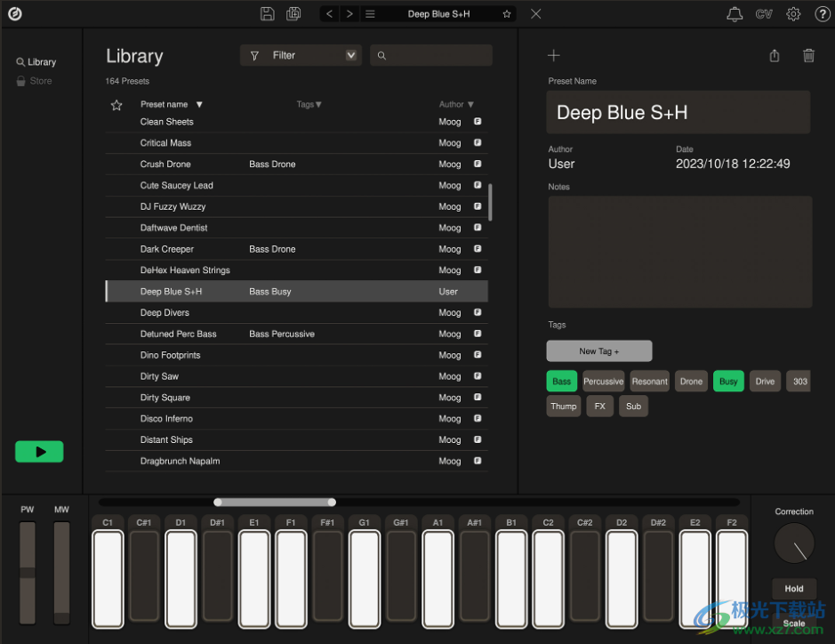
Task: Toggle the Bass tag off
Action: pos(561,382)
